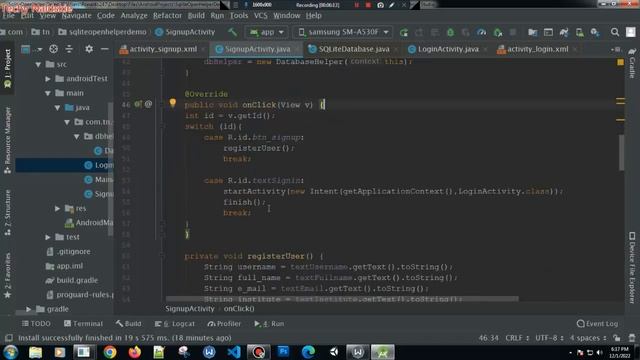
Task: Click the Search Everywhere magnifier icon
Action: pyautogui.click(x=615, y=32)
